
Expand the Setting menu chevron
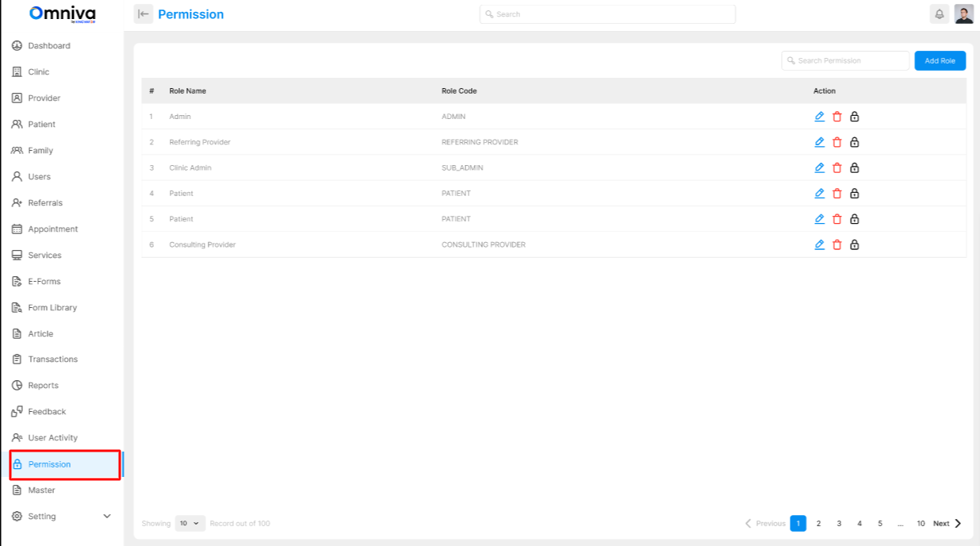tap(107, 517)
